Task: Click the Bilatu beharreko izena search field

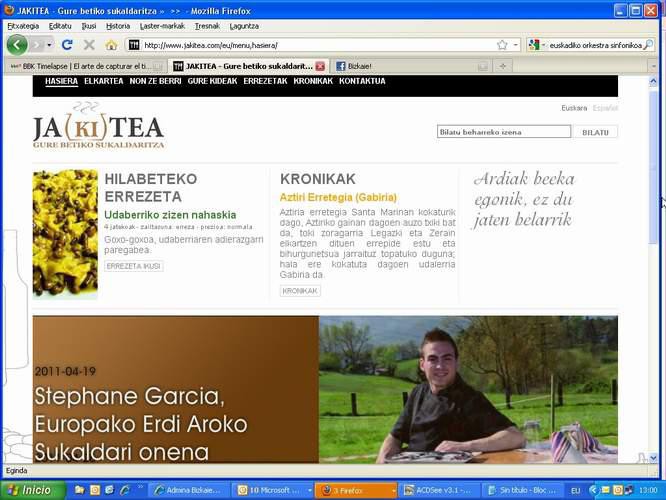Action: tap(504, 132)
